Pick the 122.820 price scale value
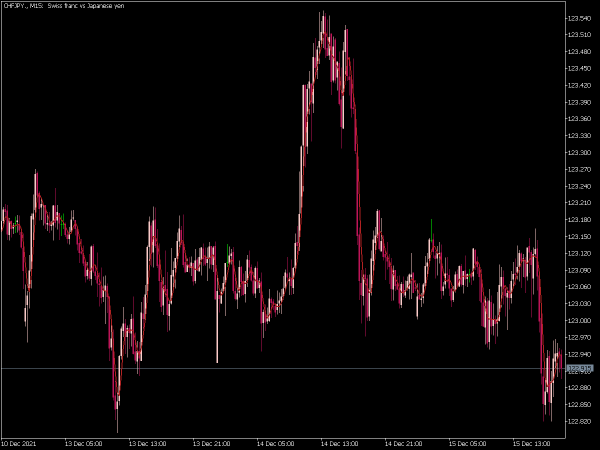Image resolution: width=600 pixels, height=450 pixels. pos(579,421)
